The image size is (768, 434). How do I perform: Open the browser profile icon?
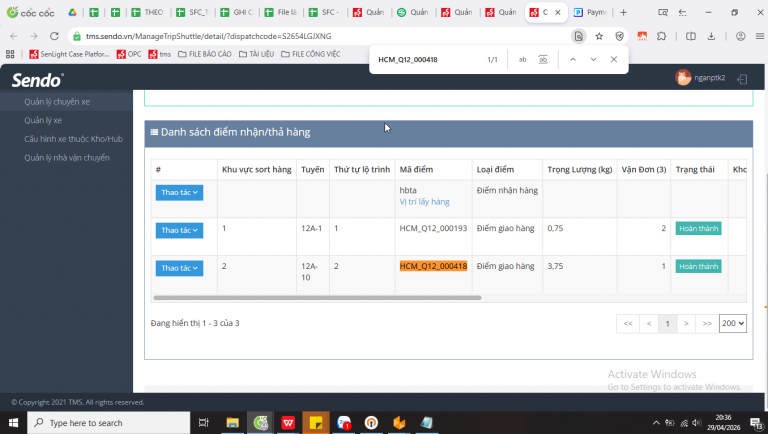(x=741, y=36)
